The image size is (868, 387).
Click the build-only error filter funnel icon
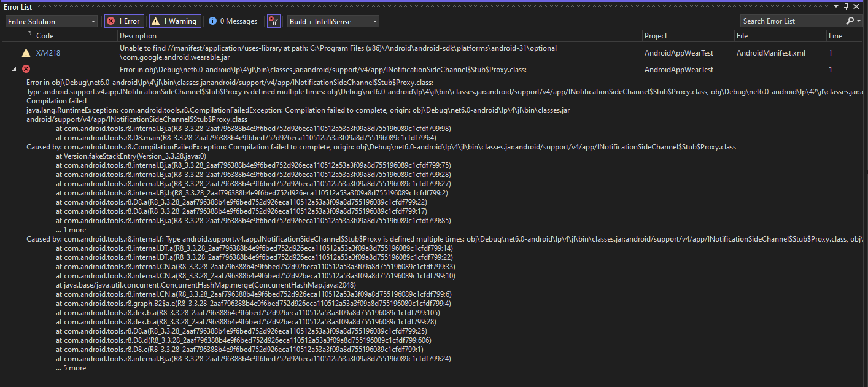tap(273, 21)
